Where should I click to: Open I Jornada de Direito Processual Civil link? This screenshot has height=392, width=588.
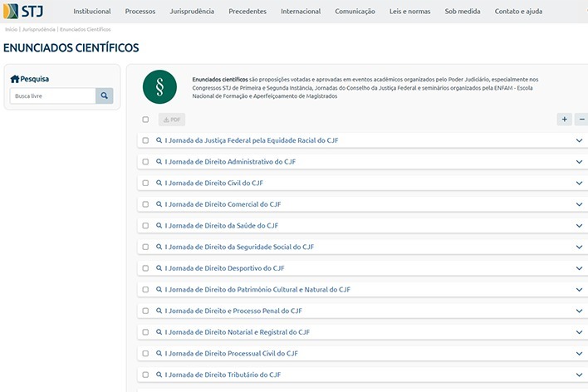click(231, 354)
